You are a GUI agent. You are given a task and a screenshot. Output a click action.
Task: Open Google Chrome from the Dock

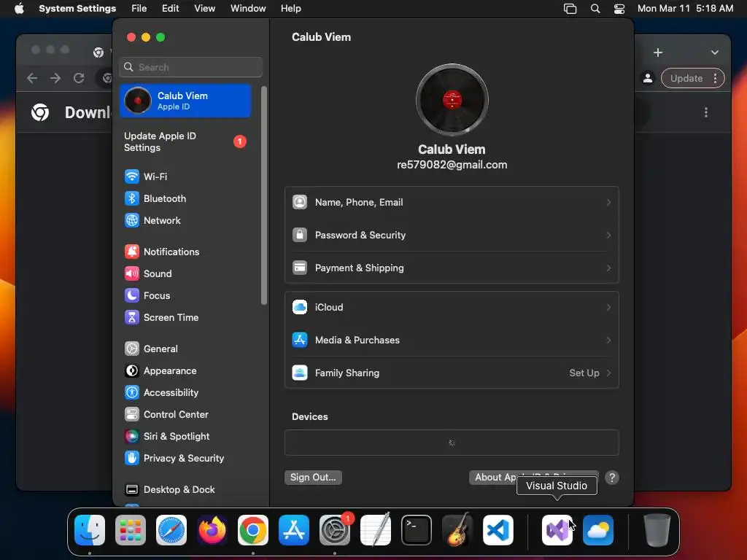pos(253,530)
